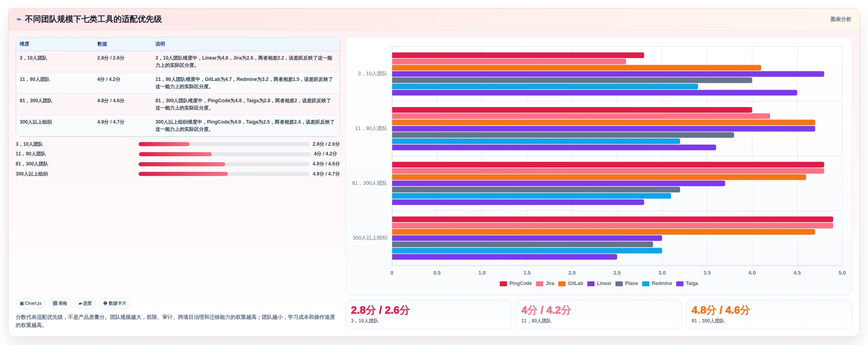Click the 图表分析 label
The height and width of the screenshot is (345, 868).
(x=841, y=19)
